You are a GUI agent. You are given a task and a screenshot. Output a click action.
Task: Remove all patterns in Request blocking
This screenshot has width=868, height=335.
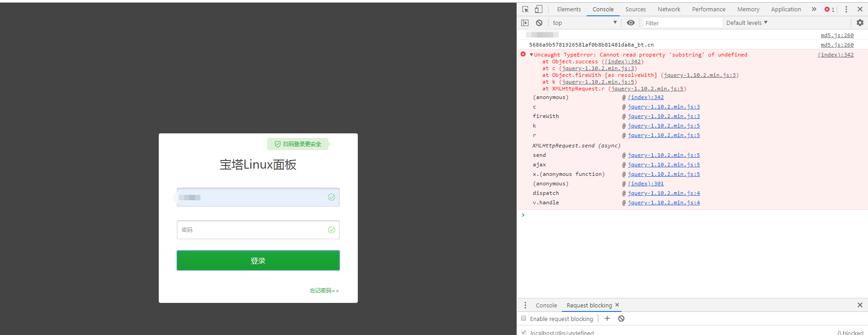click(621, 319)
